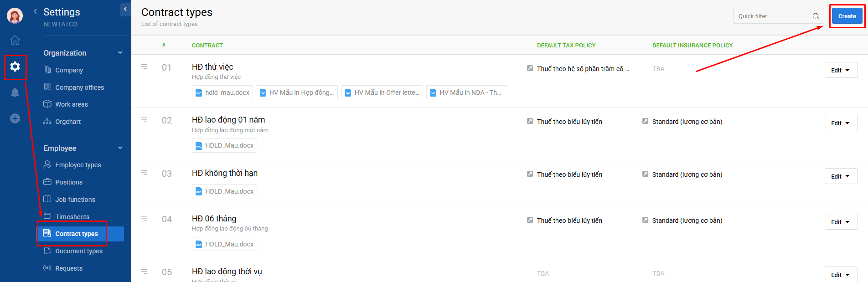
Task: Click the plus add icon in sidebar
Action: 15,118
